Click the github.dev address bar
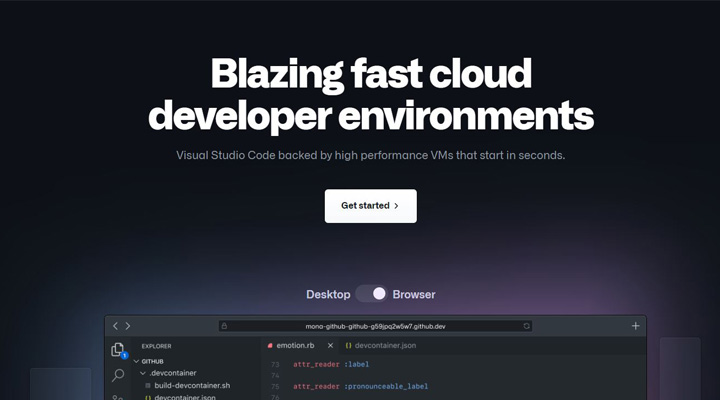The width and height of the screenshot is (720, 400). [x=375, y=326]
